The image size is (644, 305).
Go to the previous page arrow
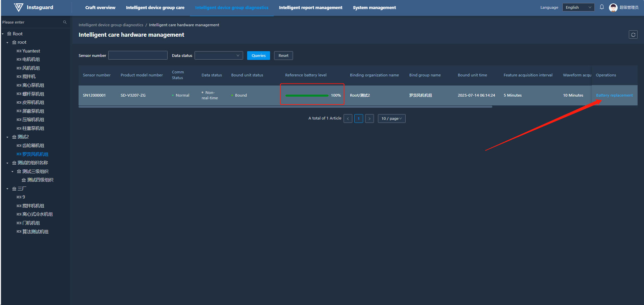(x=348, y=118)
